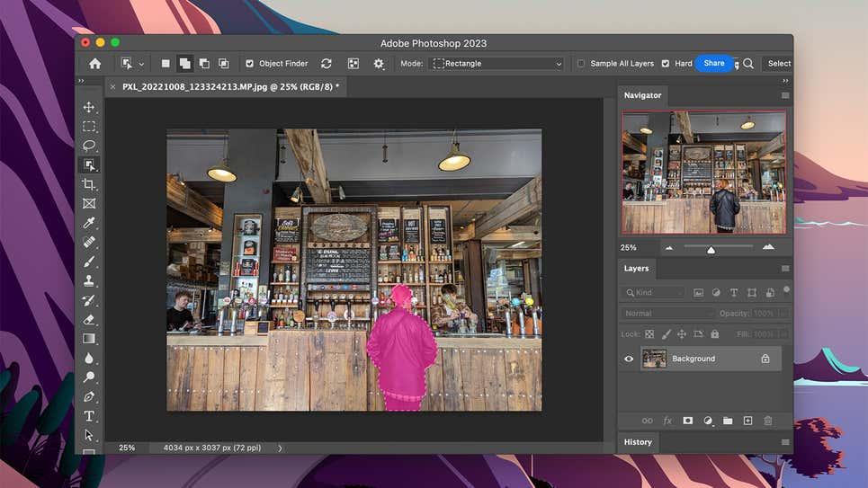This screenshot has height=488, width=868.
Task: Switch to the History panel tab
Action: [x=638, y=442]
